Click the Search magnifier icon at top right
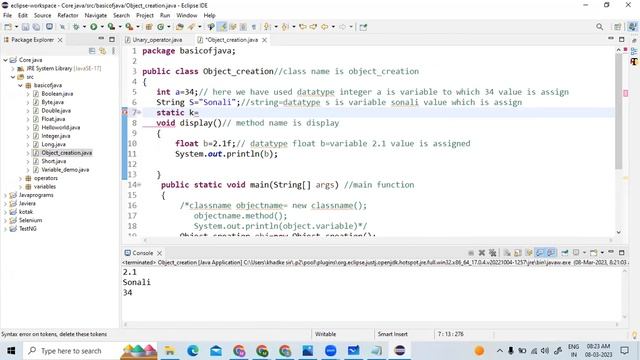 tap(599, 27)
